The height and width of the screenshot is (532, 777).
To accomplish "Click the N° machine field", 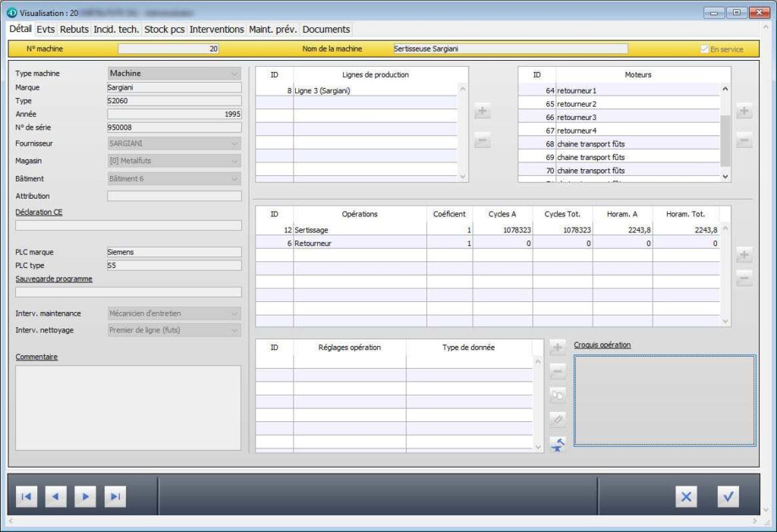I will 168,49.
